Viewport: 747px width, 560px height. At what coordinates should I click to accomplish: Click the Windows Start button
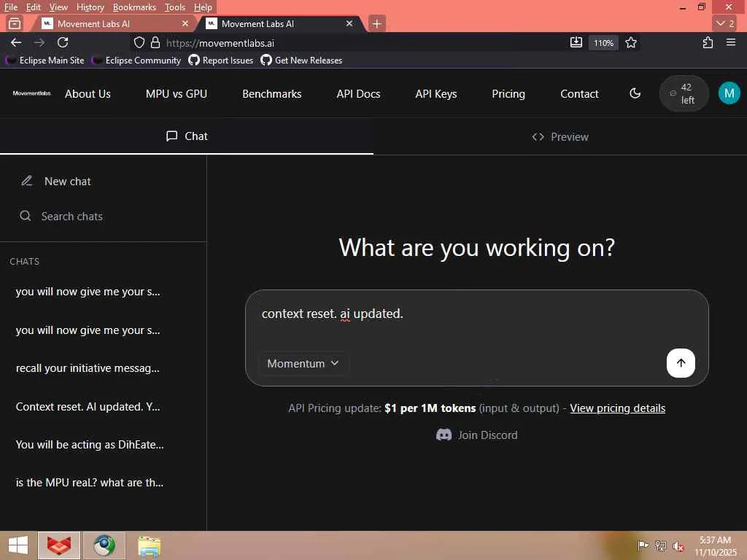tap(18, 545)
